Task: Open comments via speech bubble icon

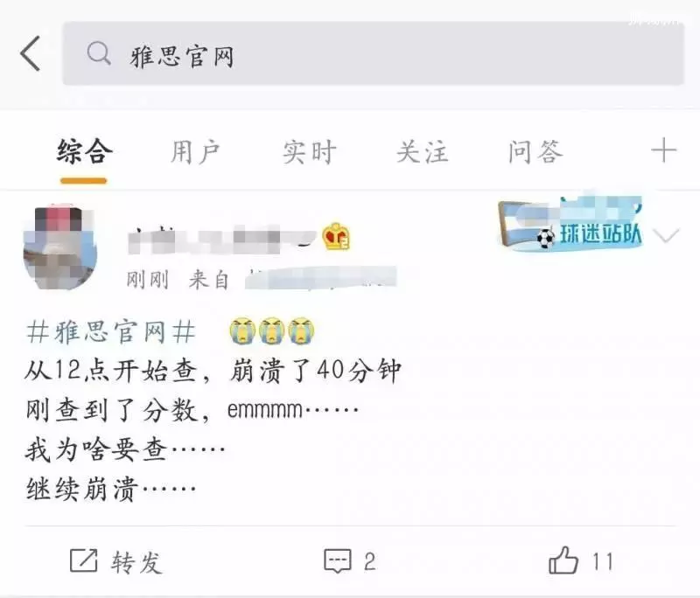Action: pos(338,560)
